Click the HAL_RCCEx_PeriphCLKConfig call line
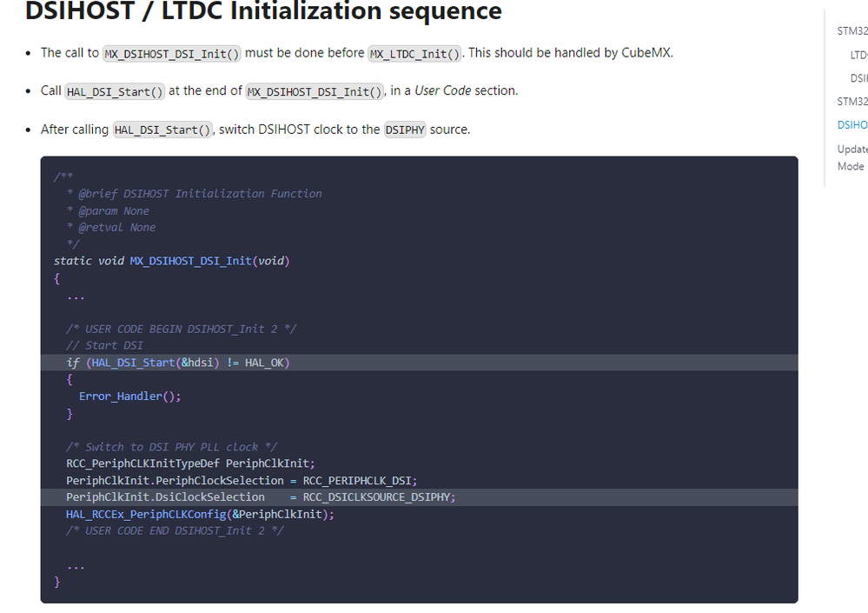 200,514
